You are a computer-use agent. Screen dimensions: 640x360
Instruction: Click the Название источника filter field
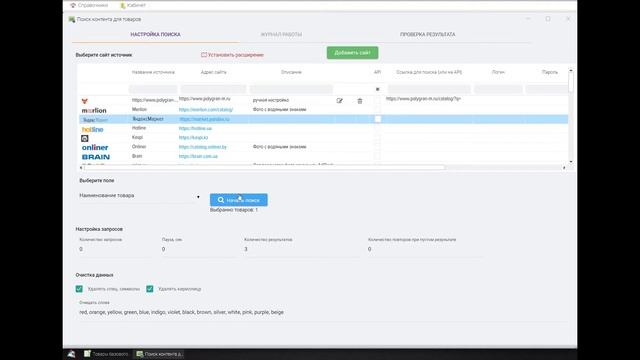pos(153,89)
